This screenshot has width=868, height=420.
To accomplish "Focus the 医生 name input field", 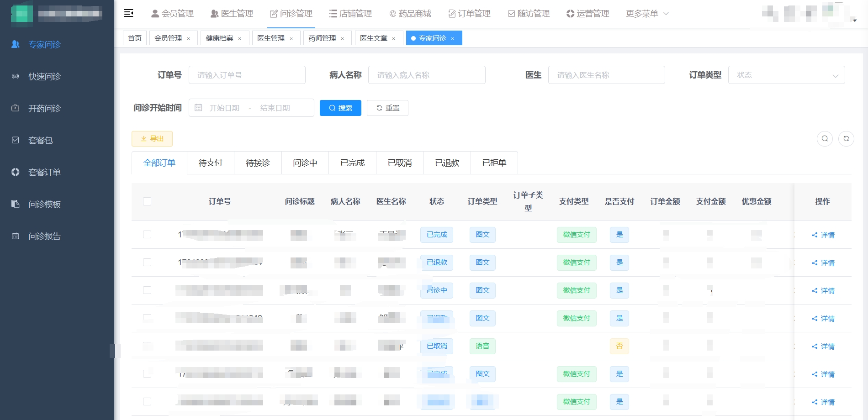I will (607, 75).
